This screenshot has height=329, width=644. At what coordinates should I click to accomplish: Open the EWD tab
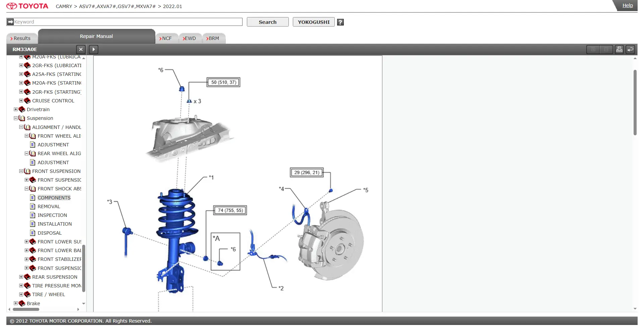[x=190, y=38]
